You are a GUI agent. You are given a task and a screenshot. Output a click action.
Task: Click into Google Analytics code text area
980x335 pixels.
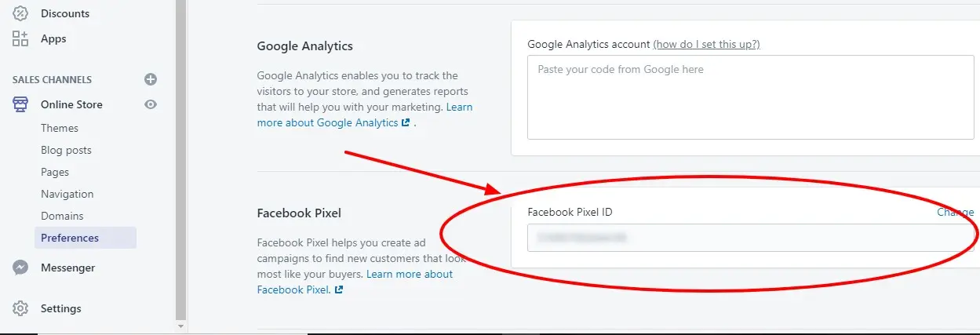click(749, 96)
